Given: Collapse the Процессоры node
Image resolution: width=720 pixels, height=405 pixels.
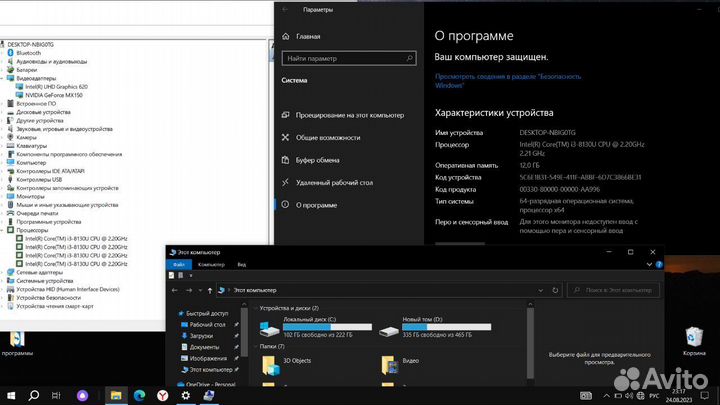Looking at the screenshot, I should tap(2, 230).
